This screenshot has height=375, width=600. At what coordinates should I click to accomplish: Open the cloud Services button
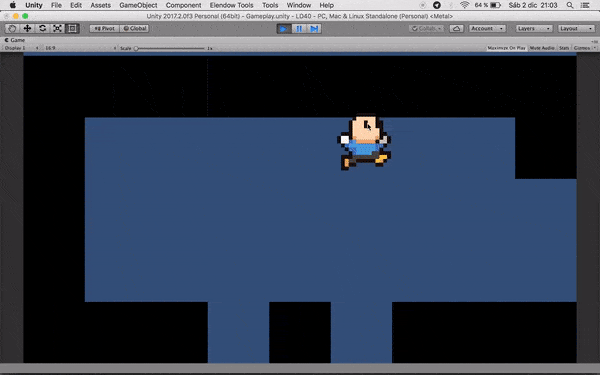coord(457,29)
